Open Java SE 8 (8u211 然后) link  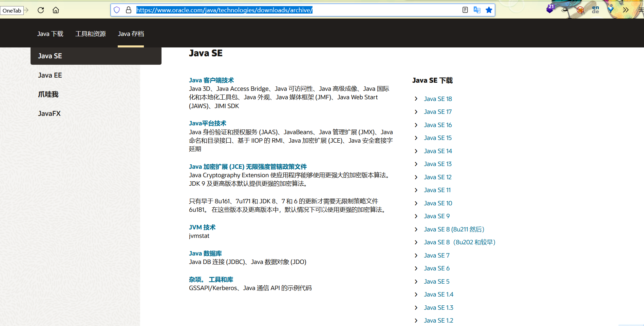[454, 229]
